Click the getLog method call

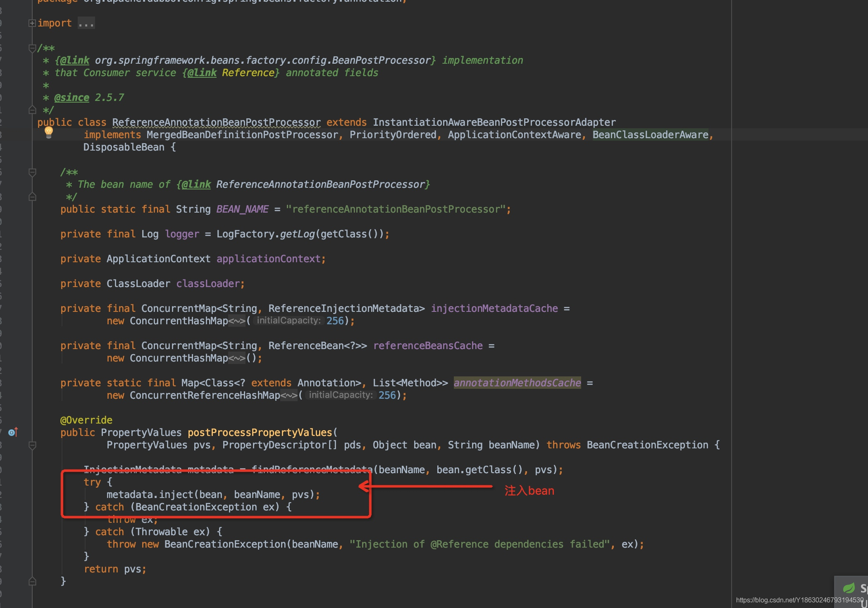tap(298, 234)
